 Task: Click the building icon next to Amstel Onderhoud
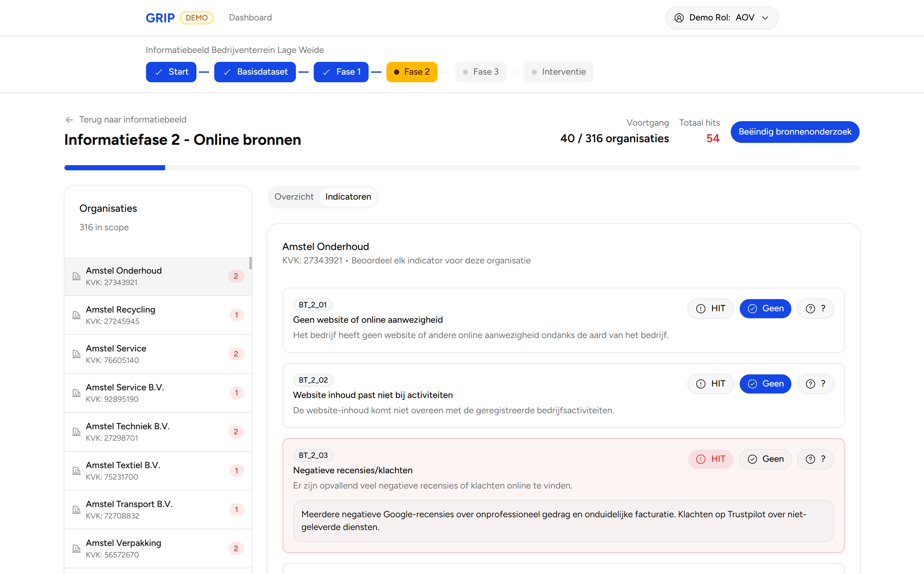(x=76, y=276)
